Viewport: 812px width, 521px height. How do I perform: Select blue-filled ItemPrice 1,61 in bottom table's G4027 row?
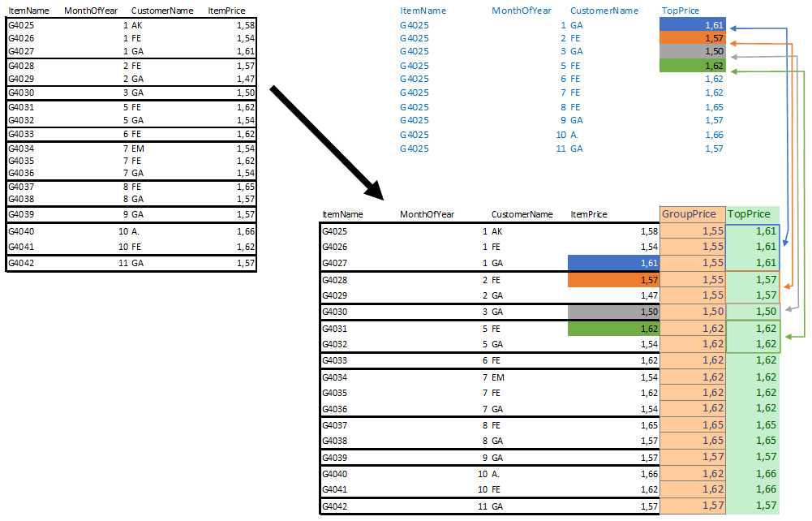pos(613,263)
